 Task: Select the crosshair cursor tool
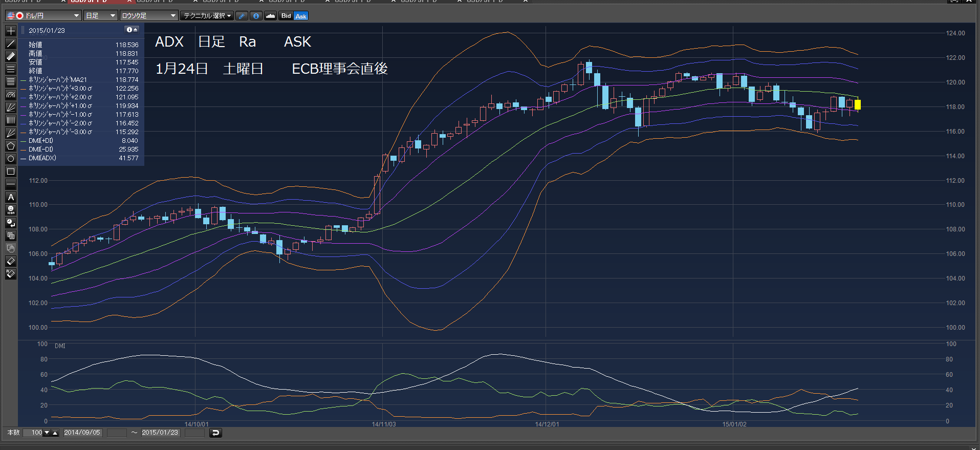[x=11, y=31]
